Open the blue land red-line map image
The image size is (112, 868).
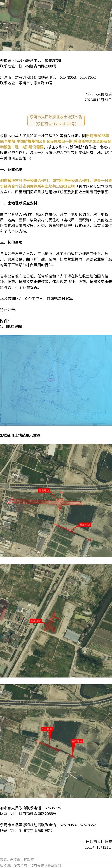[x=56, y=380]
